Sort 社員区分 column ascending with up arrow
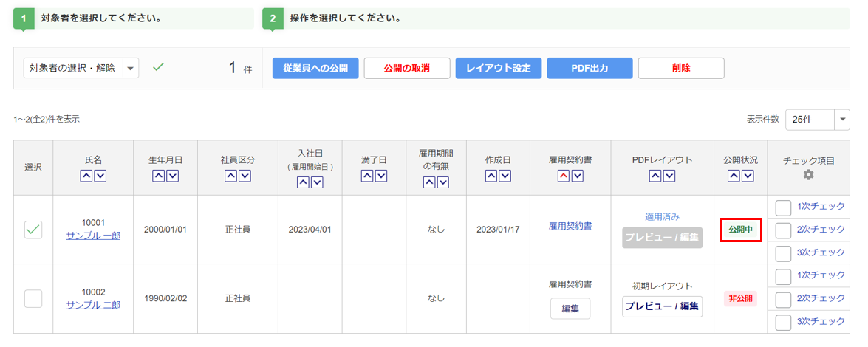868x347 pixels. (230, 176)
